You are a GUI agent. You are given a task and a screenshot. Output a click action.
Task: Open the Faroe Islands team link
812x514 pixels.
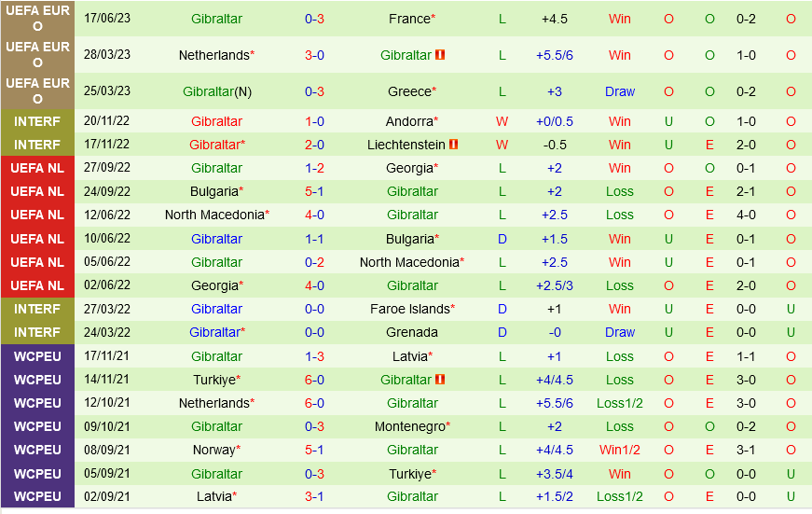pos(409,309)
